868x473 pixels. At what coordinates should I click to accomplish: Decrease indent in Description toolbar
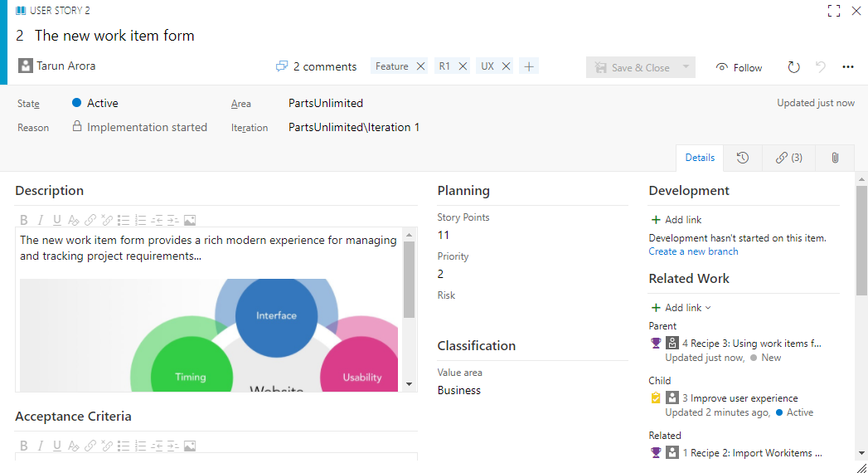(157, 221)
